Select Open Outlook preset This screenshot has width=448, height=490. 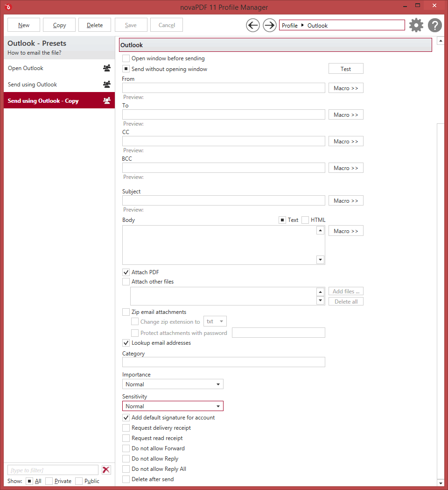[59, 68]
